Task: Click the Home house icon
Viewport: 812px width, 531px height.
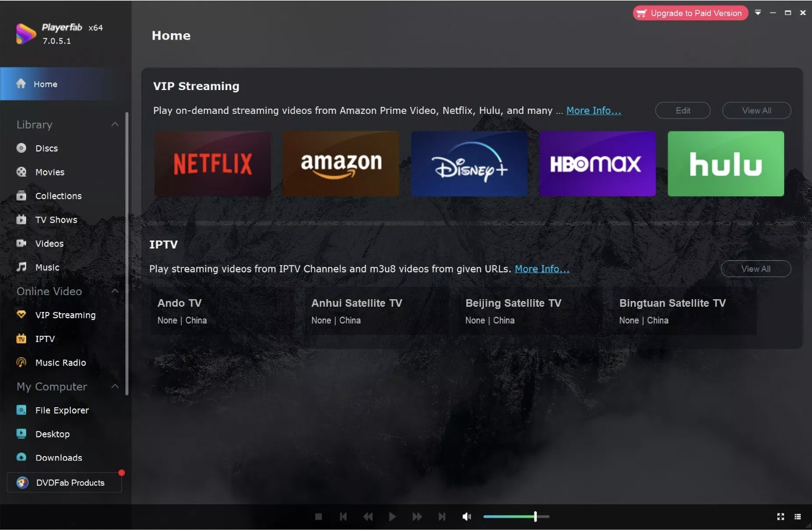Action: coord(21,84)
